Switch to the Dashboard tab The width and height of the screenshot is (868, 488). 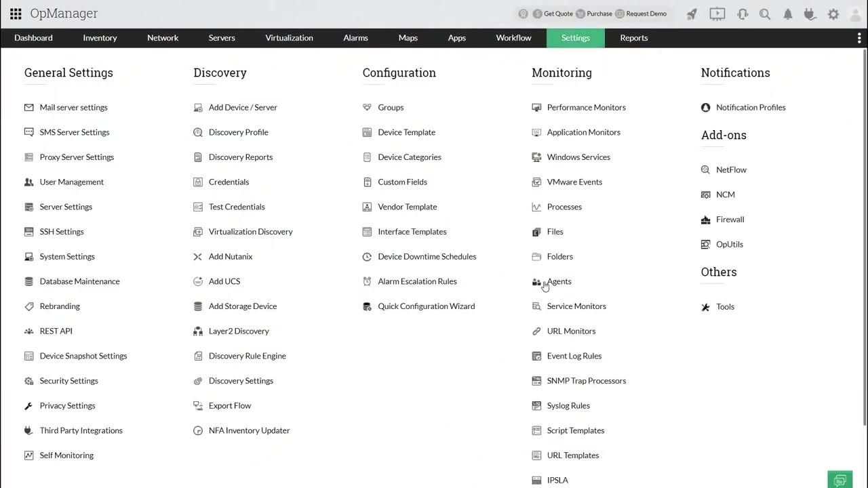[33, 38]
